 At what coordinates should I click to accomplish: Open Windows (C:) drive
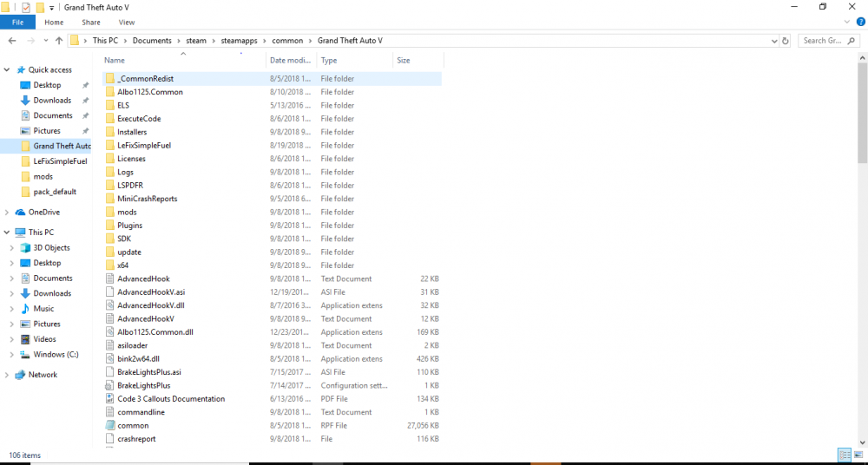coord(56,354)
